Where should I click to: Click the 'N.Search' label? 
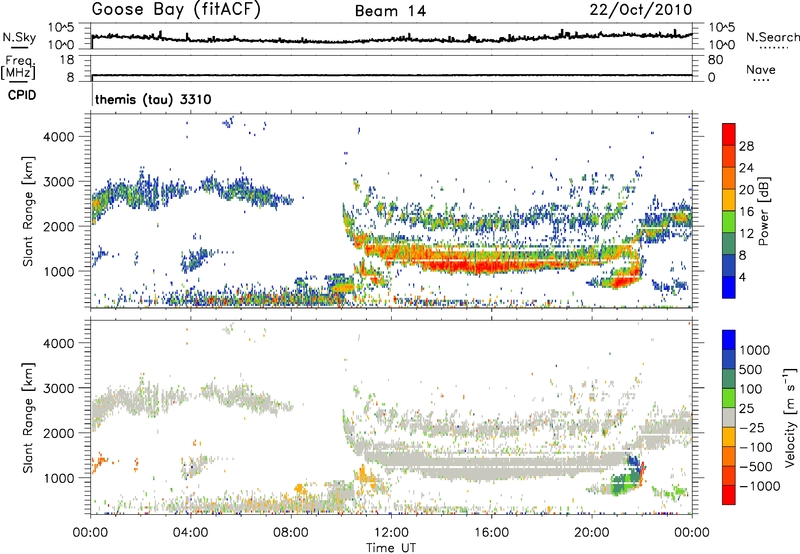[772, 37]
